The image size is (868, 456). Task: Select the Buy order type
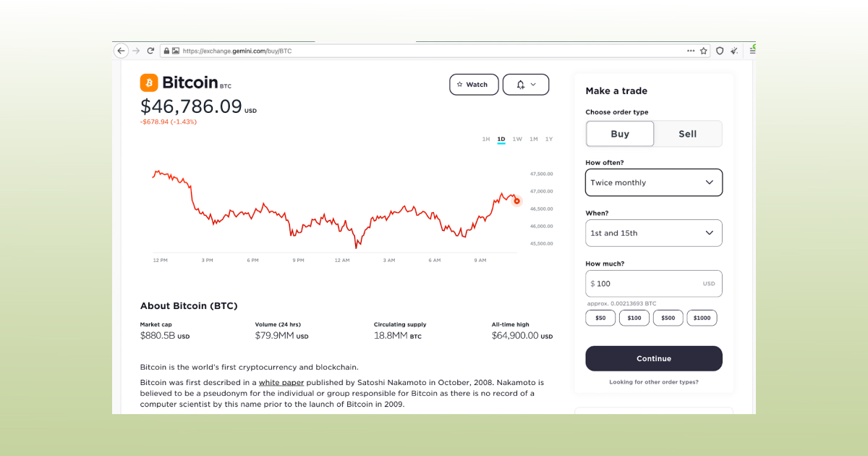coord(620,134)
